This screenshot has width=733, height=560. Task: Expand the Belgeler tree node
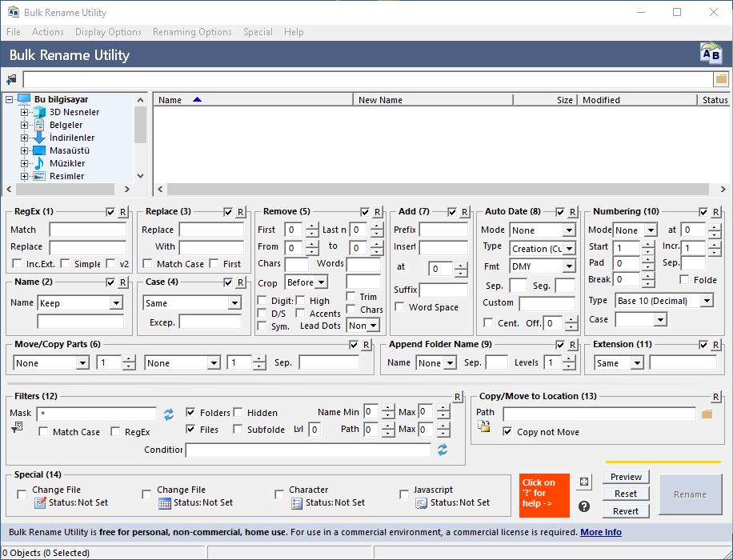pyautogui.click(x=24, y=125)
